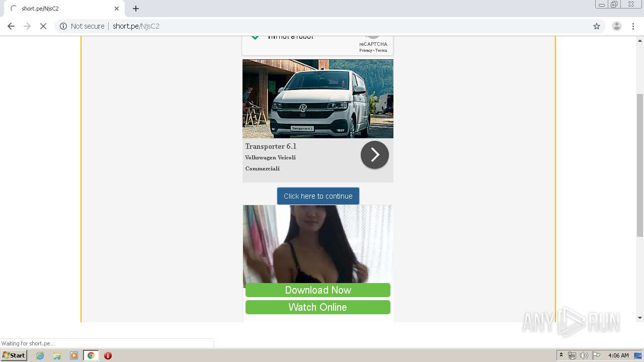Click the Click here to continue button
Image resolution: width=644 pixels, height=362 pixels.
tap(318, 196)
